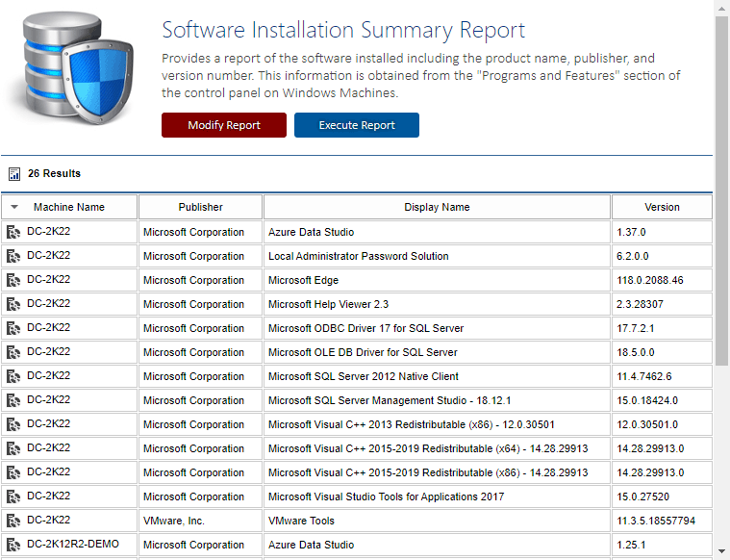Click the machine icon in the Visual C++ 2015-2019 (x86) row
This screenshot has width=730, height=560.
click(13, 472)
